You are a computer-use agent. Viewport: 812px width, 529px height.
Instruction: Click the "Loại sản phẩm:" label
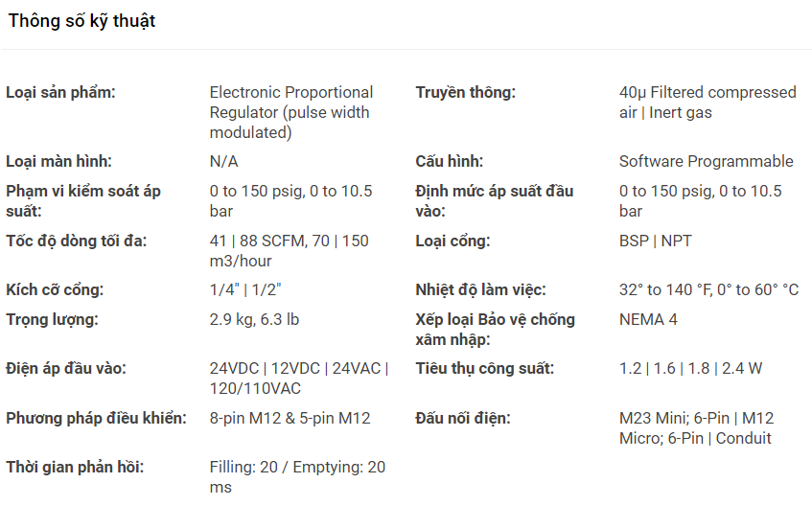click(x=60, y=93)
